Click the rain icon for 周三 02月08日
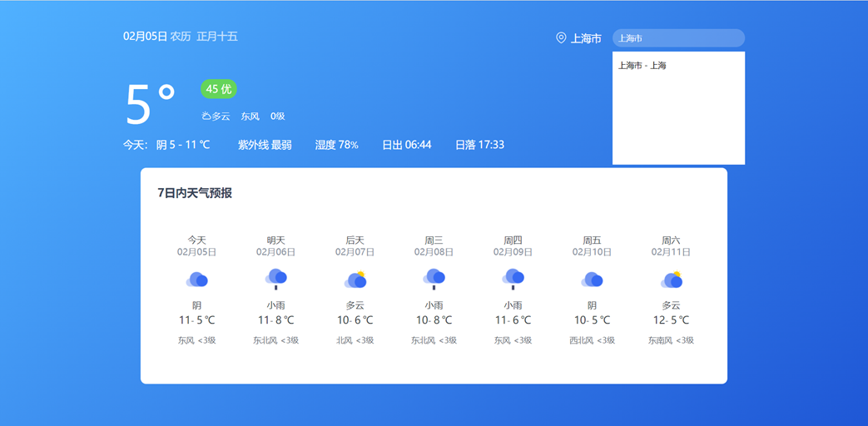The image size is (868, 426). click(434, 279)
